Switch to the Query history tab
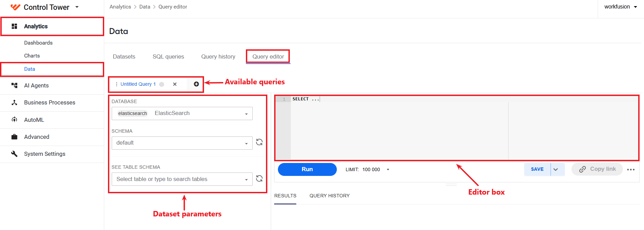The height and width of the screenshot is (230, 644). pyautogui.click(x=218, y=56)
